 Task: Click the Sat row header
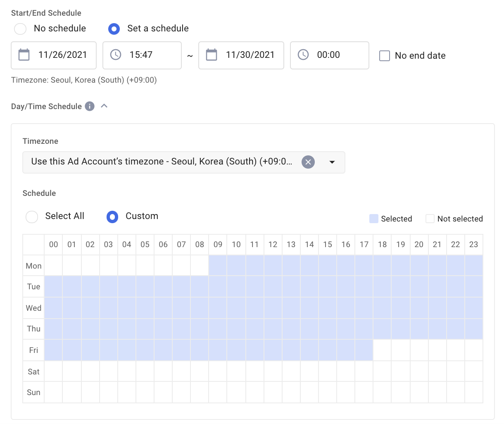tap(33, 372)
